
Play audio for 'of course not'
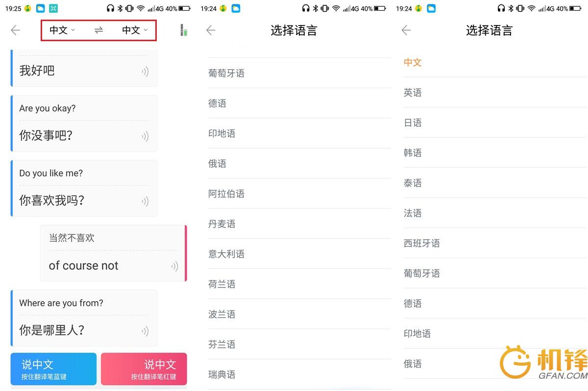pos(174,266)
